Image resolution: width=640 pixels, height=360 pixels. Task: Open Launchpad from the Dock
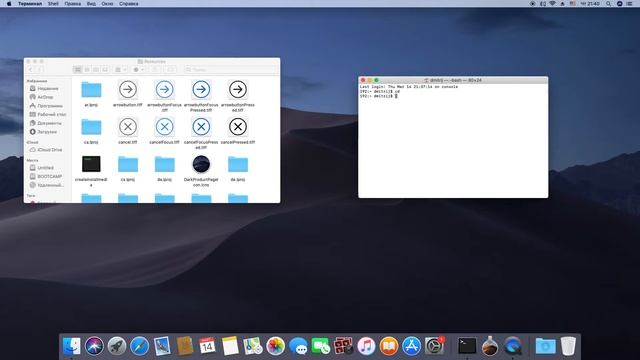point(117,346)
